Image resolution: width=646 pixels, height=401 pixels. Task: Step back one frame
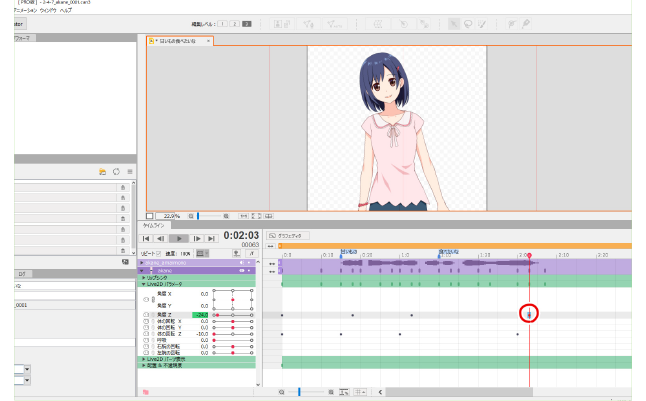pos(160,239)
